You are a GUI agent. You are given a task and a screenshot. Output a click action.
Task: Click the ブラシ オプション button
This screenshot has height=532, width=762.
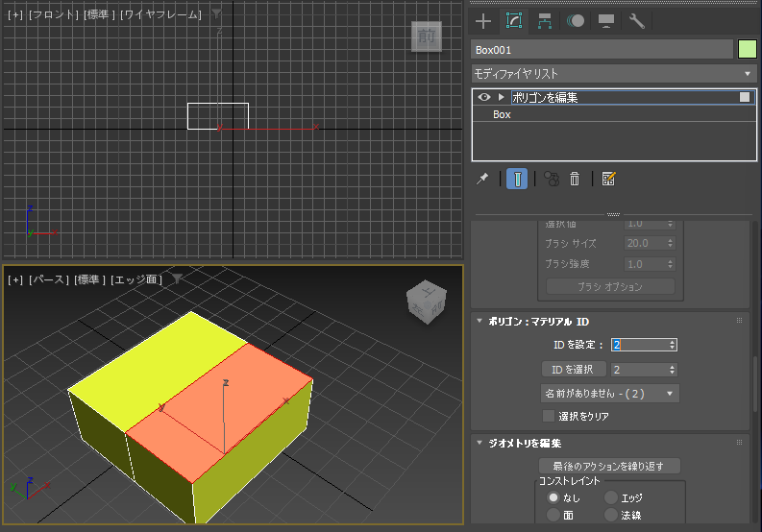610,287
